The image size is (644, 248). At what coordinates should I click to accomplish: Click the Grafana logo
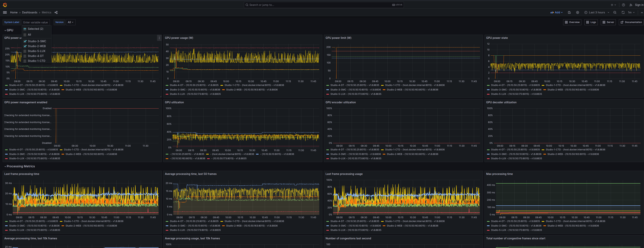point(5,5)
